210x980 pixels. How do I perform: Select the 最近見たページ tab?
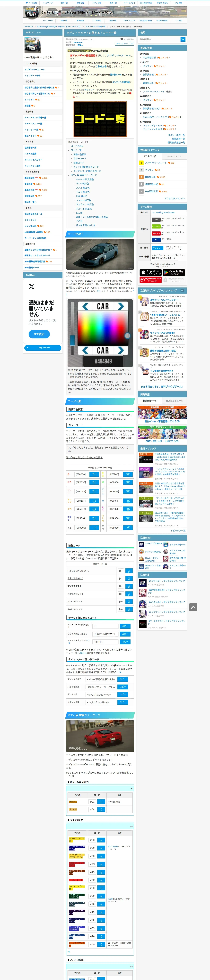click(x=150, y=401)
